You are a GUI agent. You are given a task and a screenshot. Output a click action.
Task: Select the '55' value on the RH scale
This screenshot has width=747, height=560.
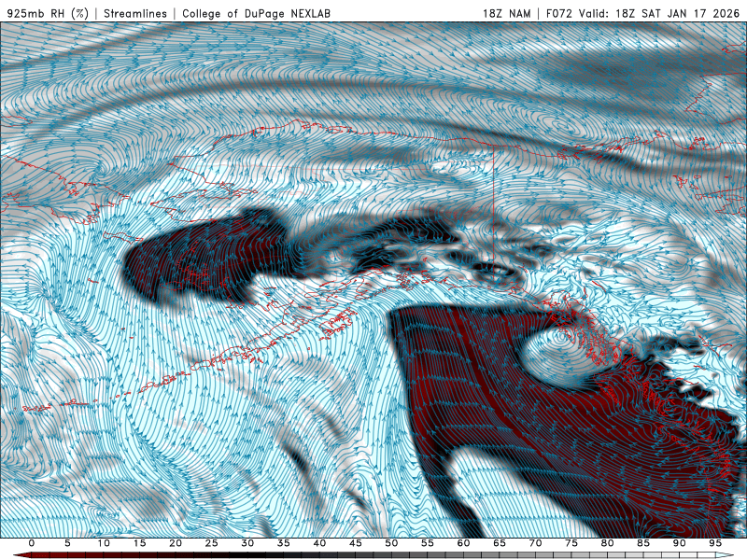(428, 543)
